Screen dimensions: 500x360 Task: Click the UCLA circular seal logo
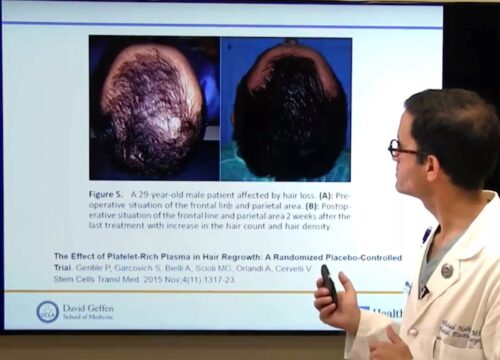click(47, 312)
